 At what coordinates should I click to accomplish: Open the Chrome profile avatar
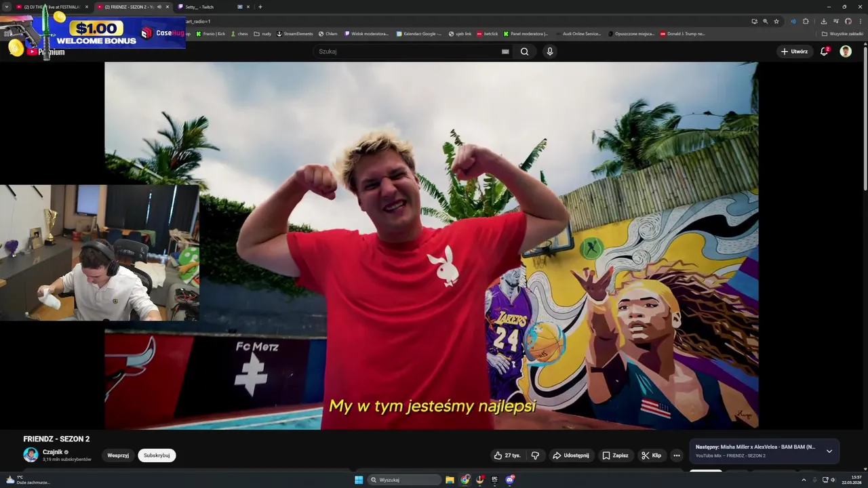848,21
